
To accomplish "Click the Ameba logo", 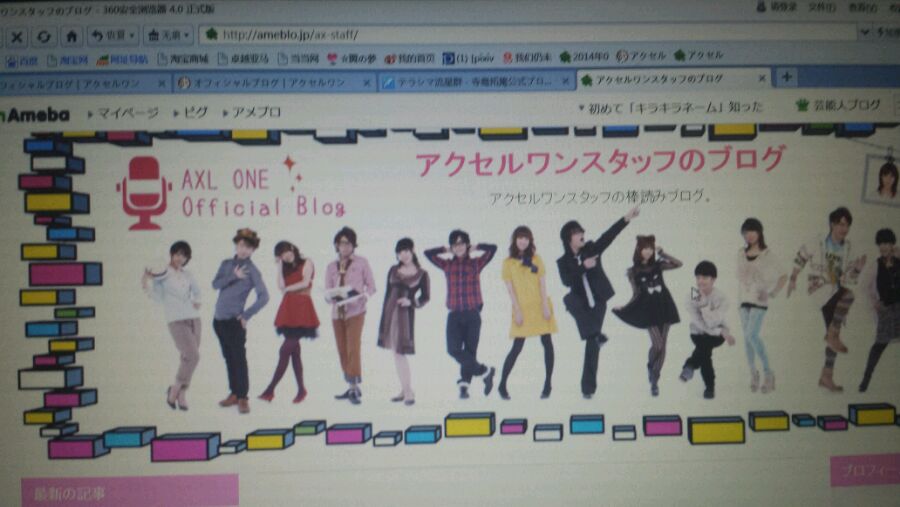I will [36, 115].
